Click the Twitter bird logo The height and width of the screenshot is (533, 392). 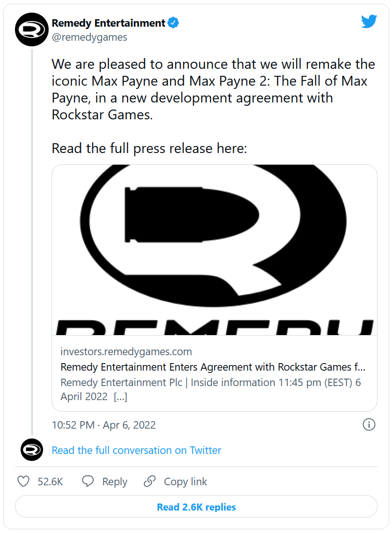(369, 22)
